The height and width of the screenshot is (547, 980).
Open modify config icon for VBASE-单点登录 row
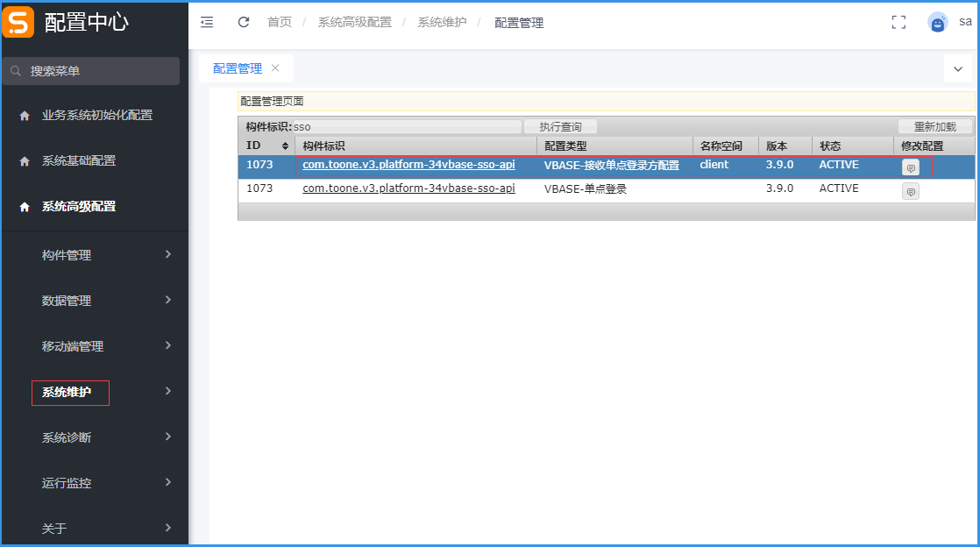911,191
